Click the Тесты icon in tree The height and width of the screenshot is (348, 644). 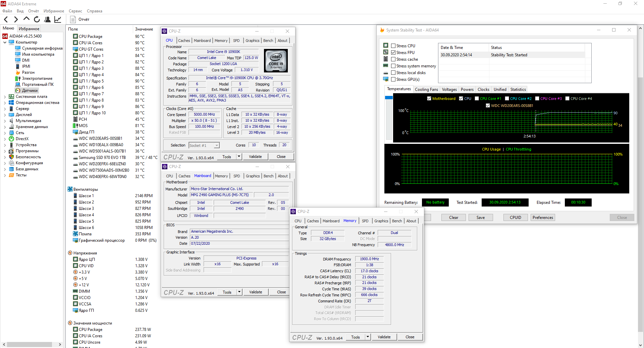(x=11, y=175)
